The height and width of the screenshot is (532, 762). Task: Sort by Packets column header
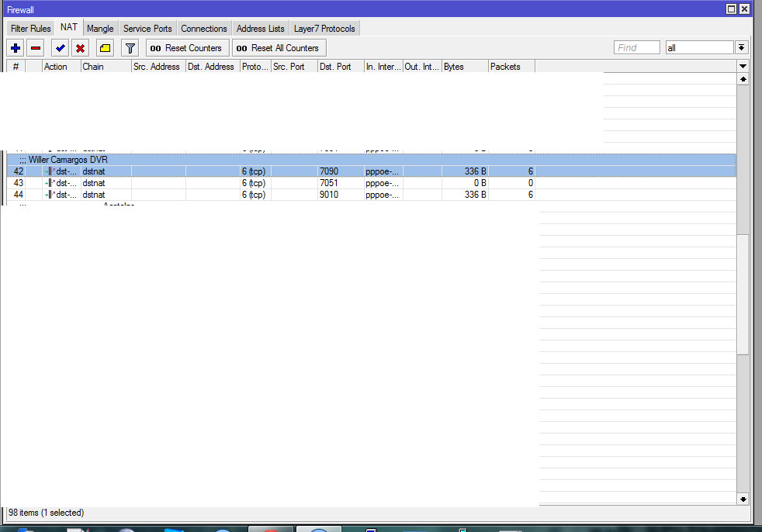coord(511,67)
